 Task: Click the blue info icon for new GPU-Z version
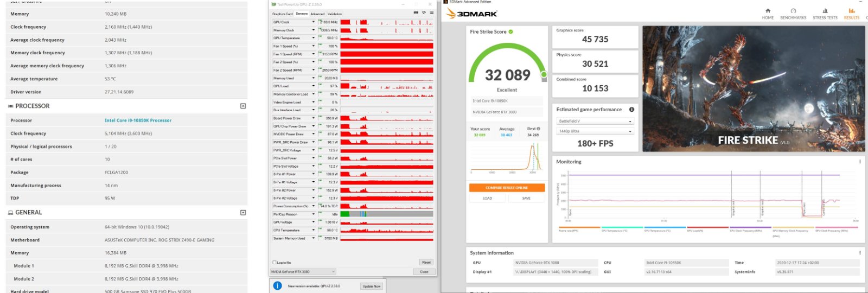point(277,285)
